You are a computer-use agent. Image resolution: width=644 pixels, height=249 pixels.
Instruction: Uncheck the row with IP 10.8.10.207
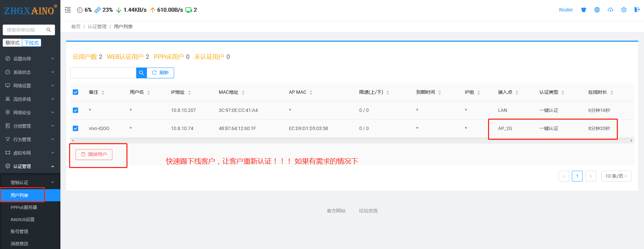coord(75,110)
